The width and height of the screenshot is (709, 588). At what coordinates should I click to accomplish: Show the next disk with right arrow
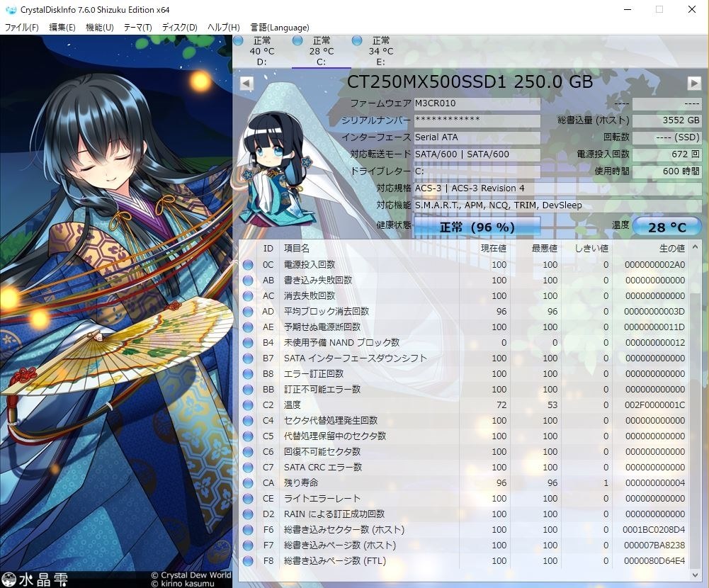pyautogui.click(x=694, y=83)
